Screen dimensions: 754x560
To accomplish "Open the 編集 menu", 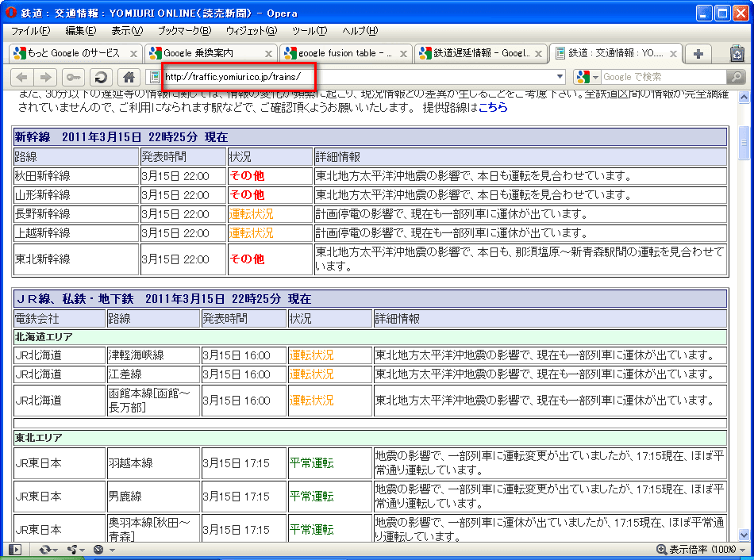I will (81, 31).
